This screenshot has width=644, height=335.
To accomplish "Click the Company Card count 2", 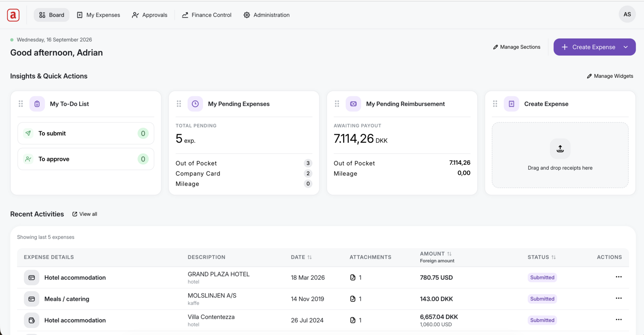I will pyautogui.click(x=308, y=174).
